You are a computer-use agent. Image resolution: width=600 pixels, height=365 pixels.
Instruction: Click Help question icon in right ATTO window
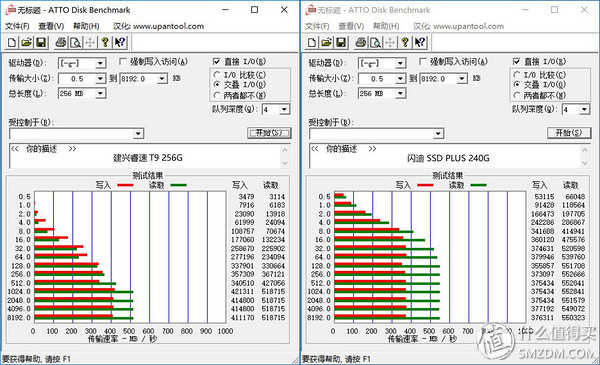[x=405, y=42]
